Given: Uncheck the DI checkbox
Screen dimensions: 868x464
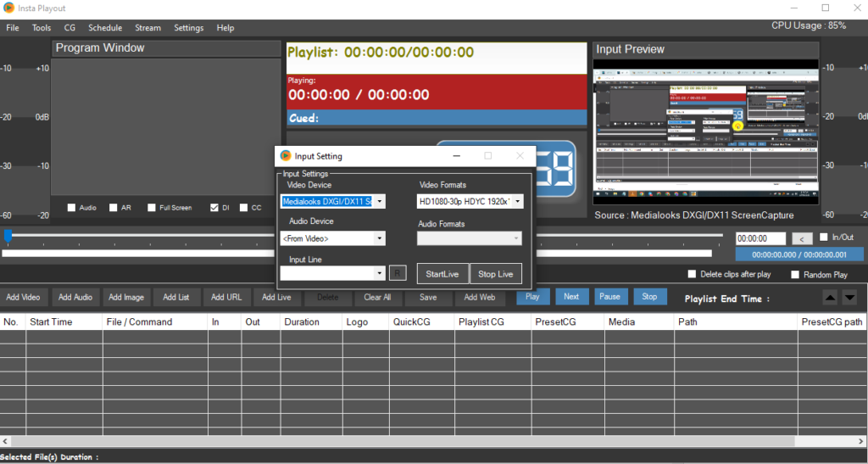Looking at the screenshot, I should coord(214,208).
